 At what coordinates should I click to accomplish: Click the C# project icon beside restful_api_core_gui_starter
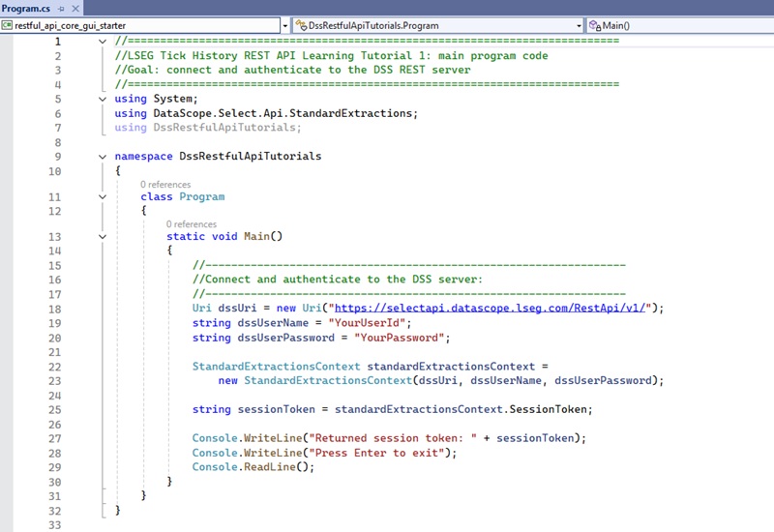(x=8, y=25)
